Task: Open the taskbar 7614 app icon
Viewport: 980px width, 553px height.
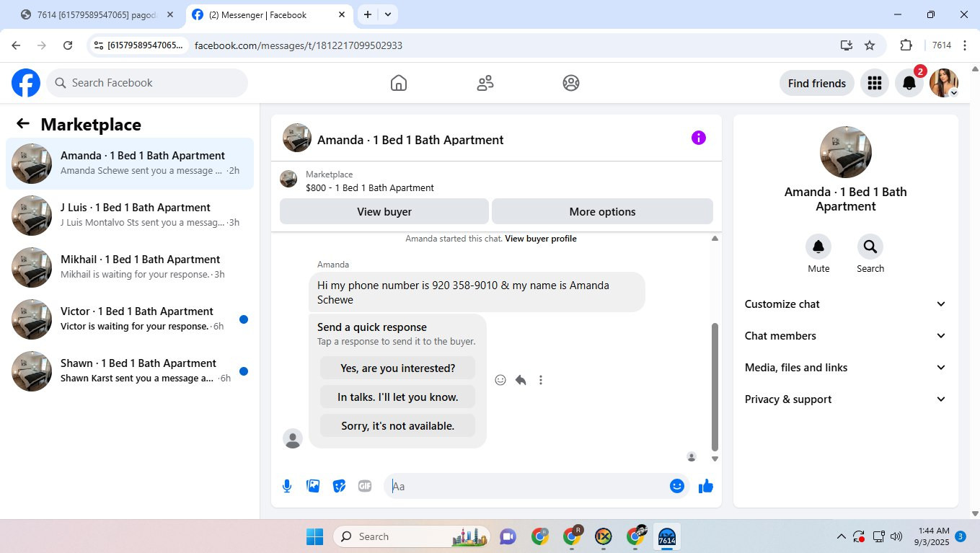Action: [667, 536]
